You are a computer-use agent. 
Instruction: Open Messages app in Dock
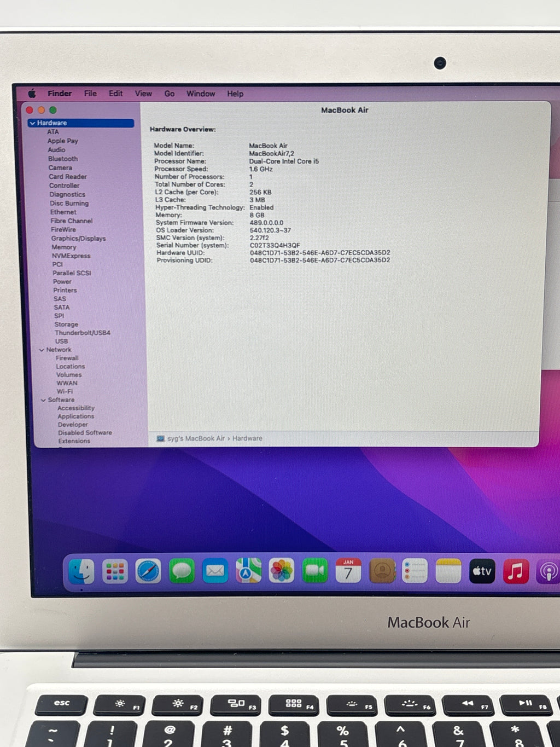pyautogui.click(x=182, y=571)
